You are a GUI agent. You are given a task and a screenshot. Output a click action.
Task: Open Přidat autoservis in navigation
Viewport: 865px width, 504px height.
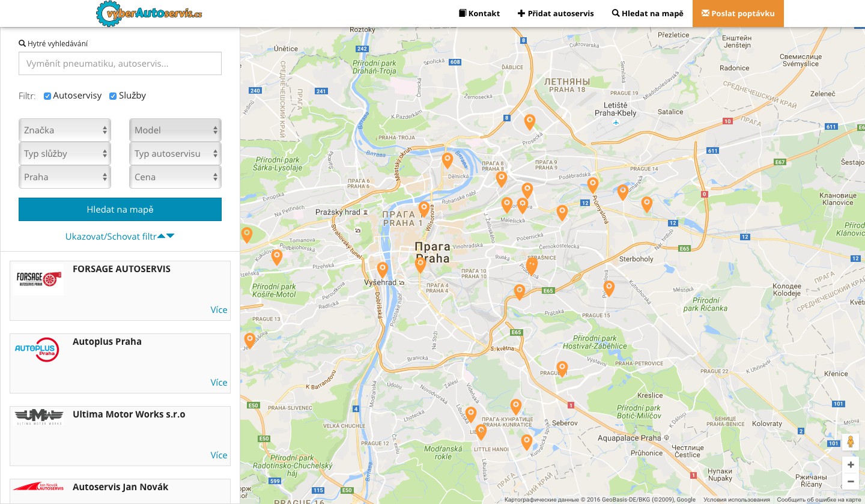556,13
